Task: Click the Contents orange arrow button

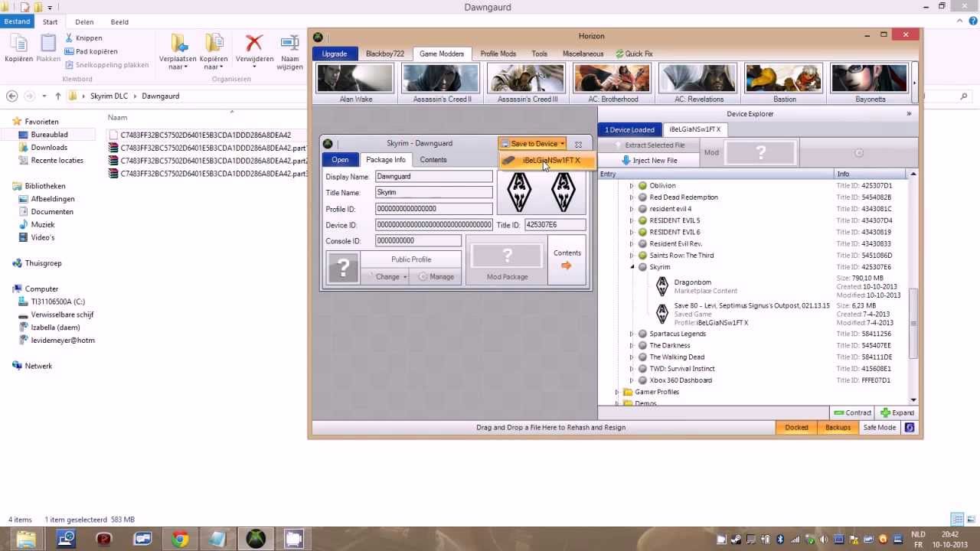Action: tap(567, 260)
